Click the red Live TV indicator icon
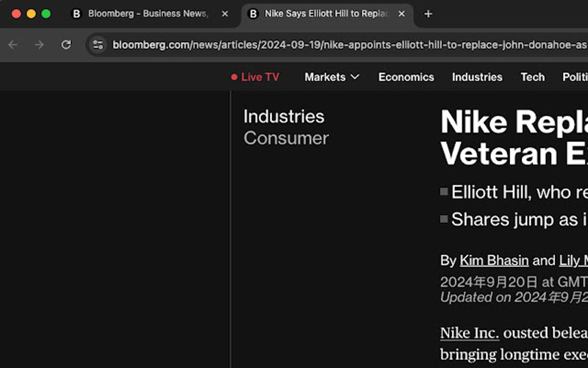This screenshot has width=588, height=368. coord(234,77)
